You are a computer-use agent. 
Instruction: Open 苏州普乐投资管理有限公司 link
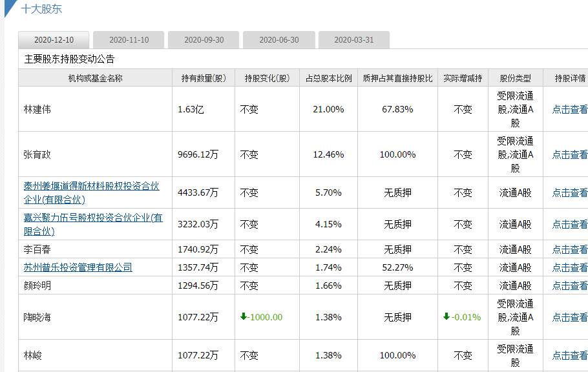(x=78, y=267)
